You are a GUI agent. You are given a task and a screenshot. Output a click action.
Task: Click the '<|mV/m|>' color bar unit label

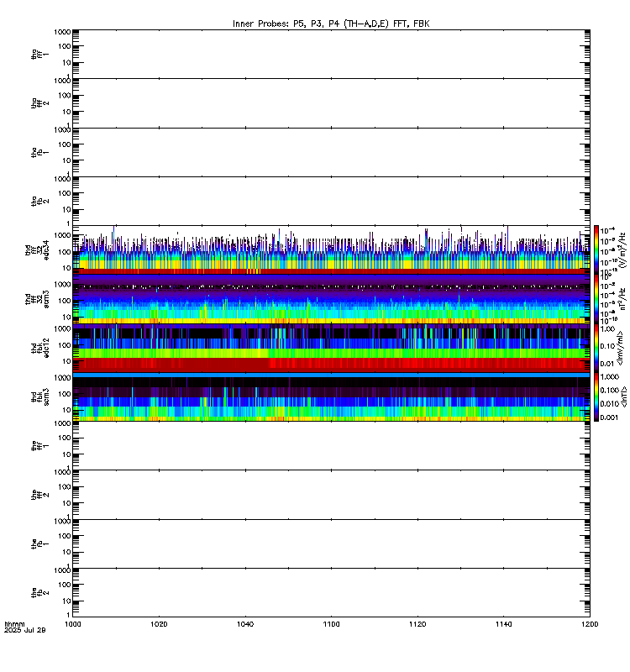click(620, 348)
